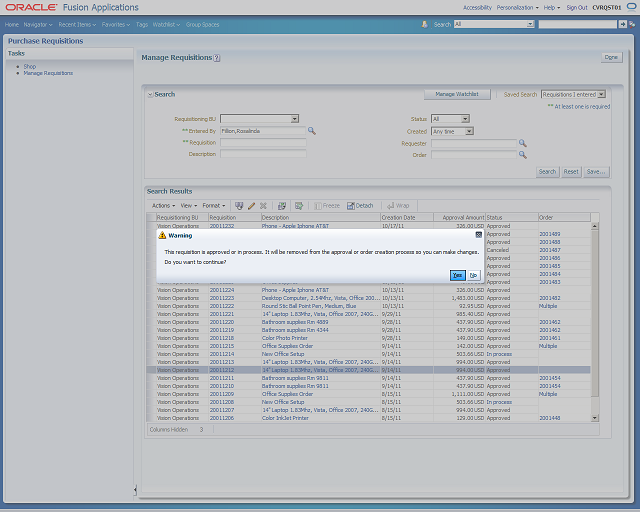Click the Accessibility link
640x512 pixels.
477,7
